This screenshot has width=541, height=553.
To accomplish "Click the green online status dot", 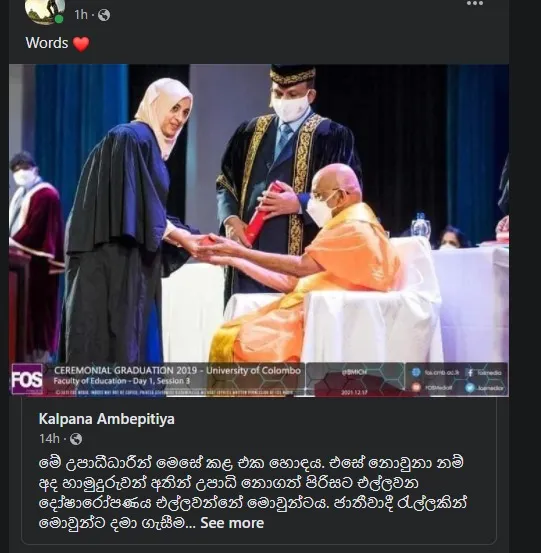I will 59,19.
